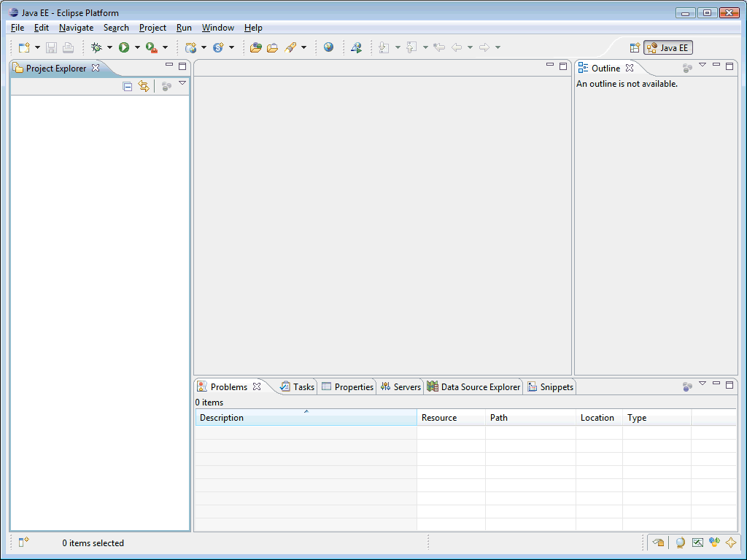Sort by the Resource column header
The height and width of the screenshot is (560, 747).
pos(451,418)
